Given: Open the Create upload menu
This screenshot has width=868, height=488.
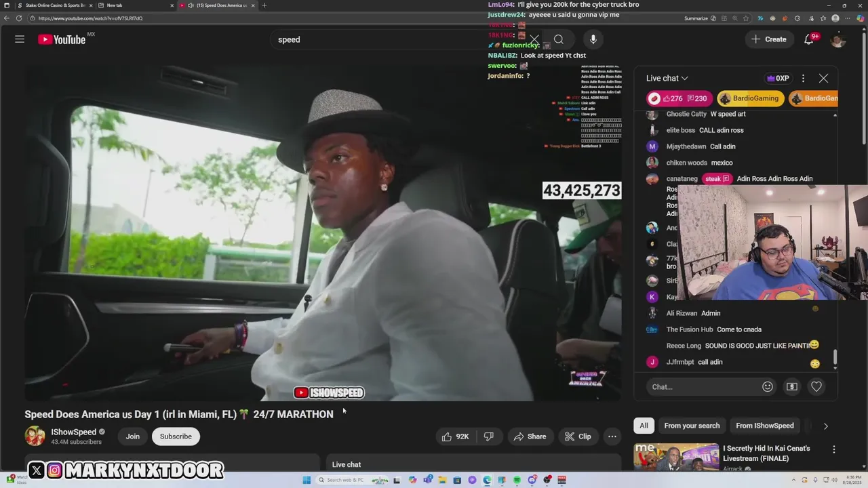Looking at the screenshot, I should [768, 39].
